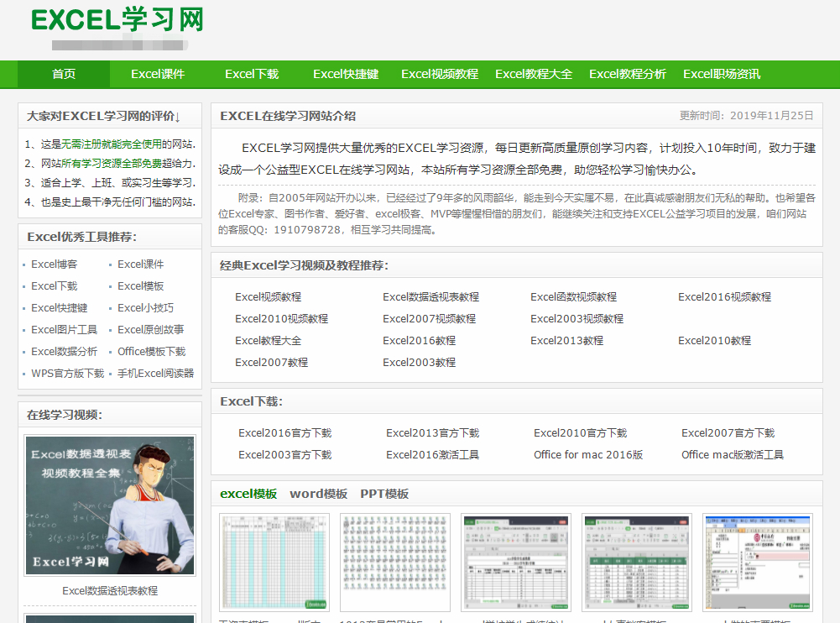Open the Excel2013教程 link
Viewport: 840px width, 623px height.
point(566,341)
